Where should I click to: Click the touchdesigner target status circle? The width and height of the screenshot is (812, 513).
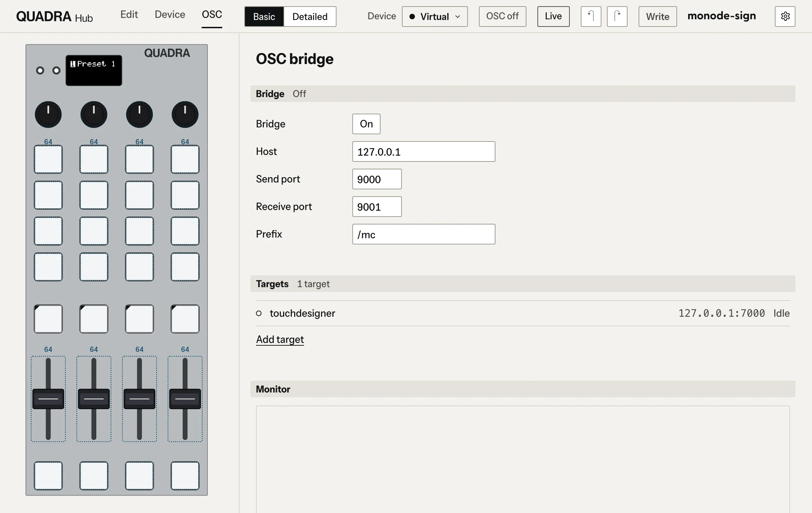259,313
